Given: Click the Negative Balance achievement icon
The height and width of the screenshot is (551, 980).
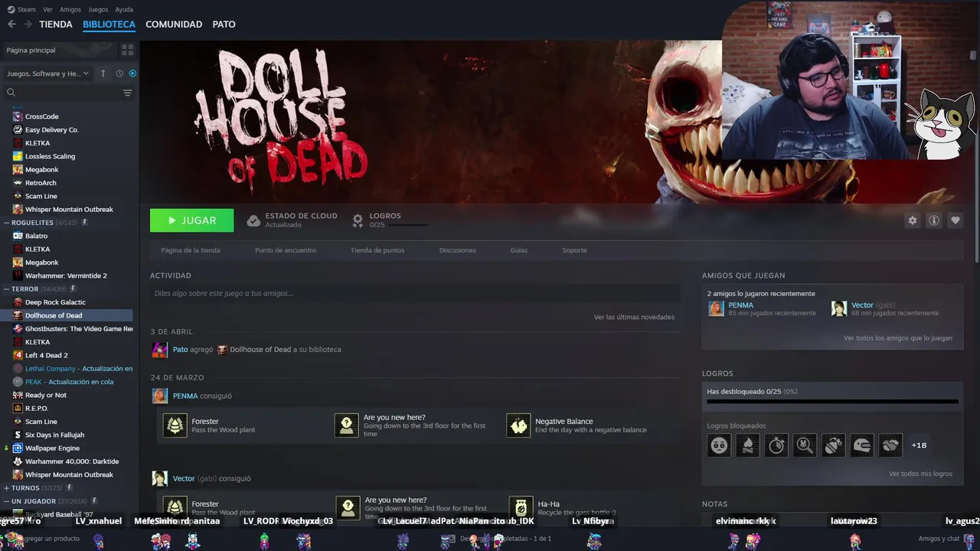Looking at the screenshot, I should coord(518,425).
